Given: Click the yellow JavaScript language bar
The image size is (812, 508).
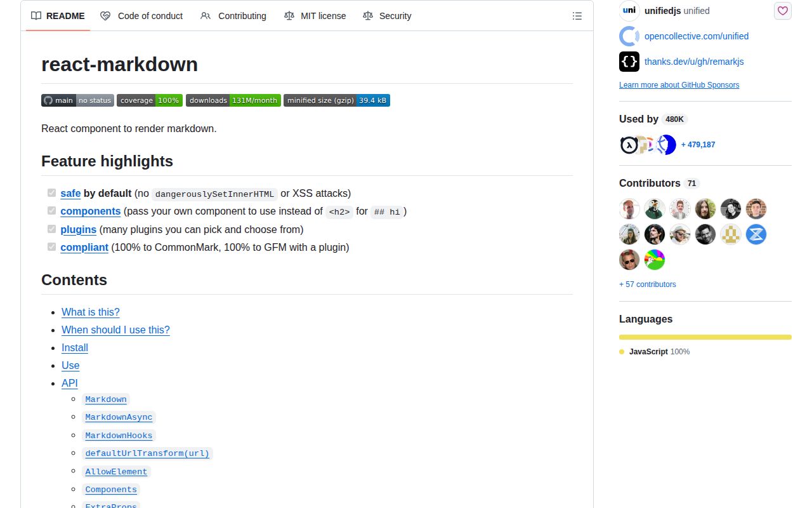Looking at the screenshot, I should (x=705, y=337).
